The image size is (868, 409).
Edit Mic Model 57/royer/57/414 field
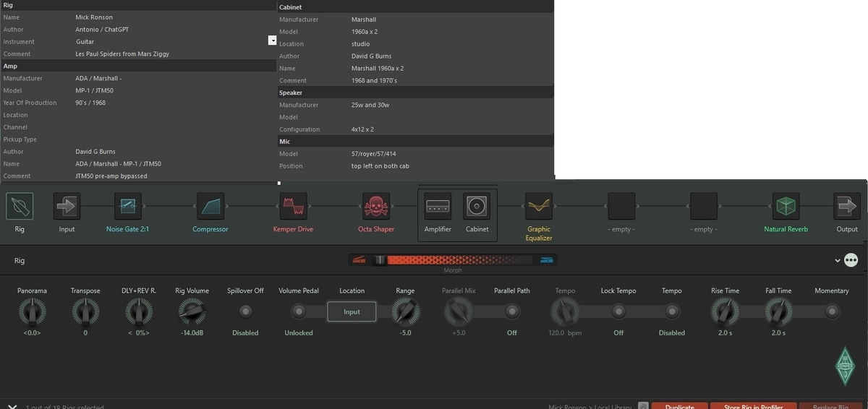click(x=451, y=154)
